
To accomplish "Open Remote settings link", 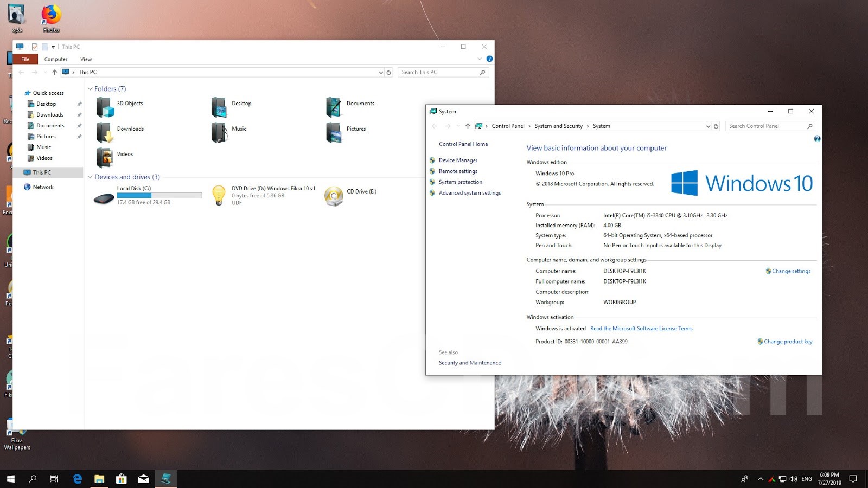I will [458, 171].
